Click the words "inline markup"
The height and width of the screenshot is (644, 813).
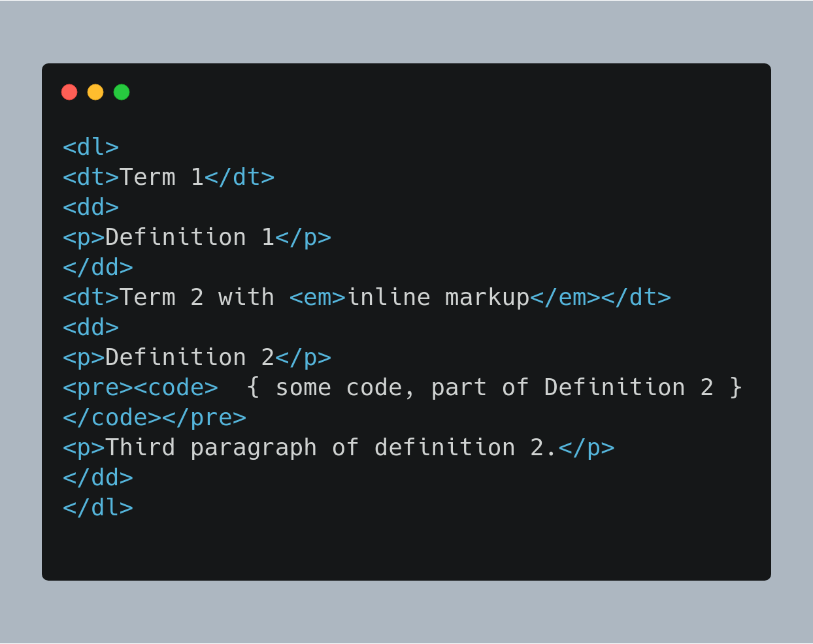[438, 297]
